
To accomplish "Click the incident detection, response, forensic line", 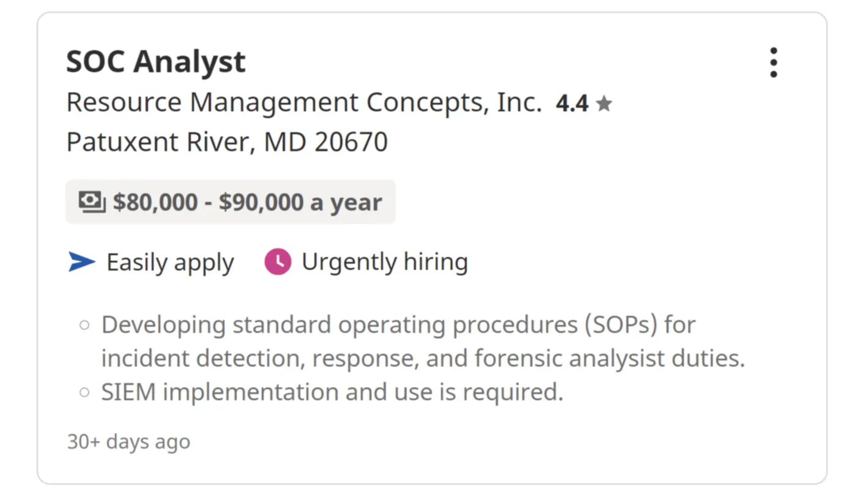I will point(423,359).
